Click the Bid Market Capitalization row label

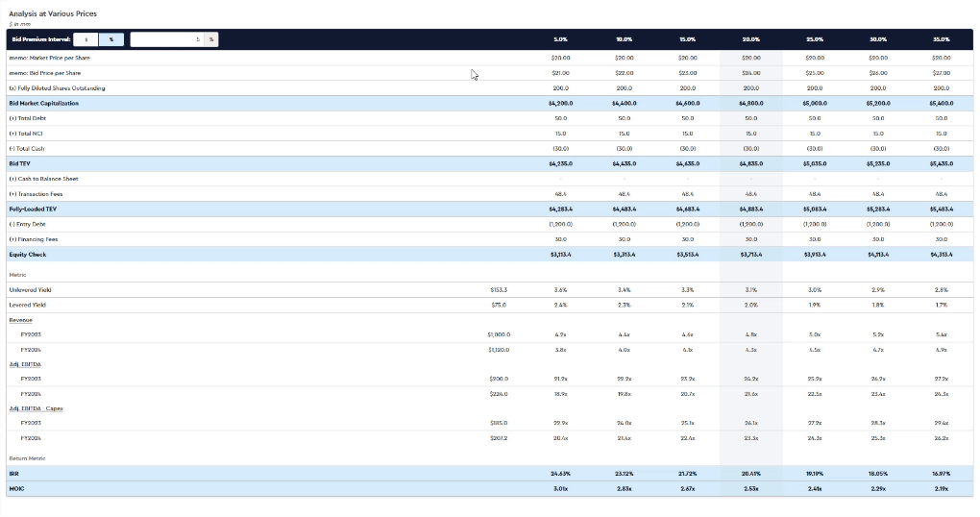coord(43,103)
